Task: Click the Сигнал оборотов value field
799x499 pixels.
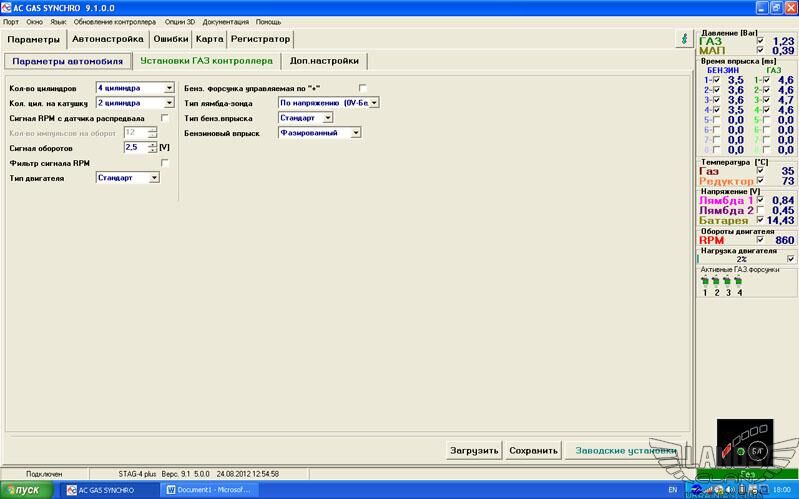Action: 135,147
